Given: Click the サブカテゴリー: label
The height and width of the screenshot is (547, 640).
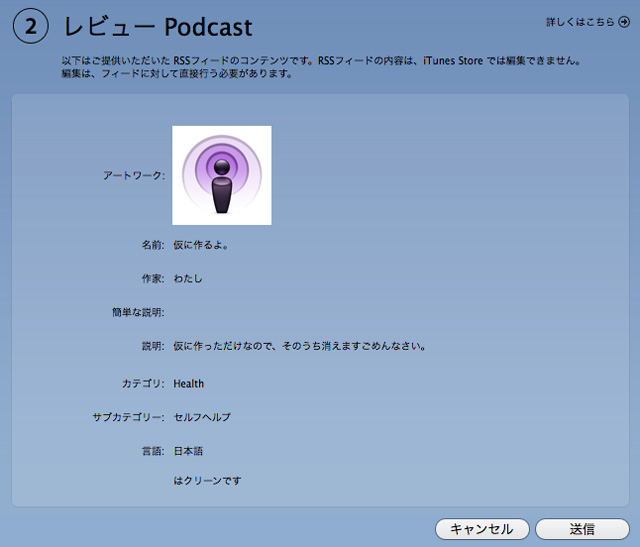Looking at the screenshot, I should point(129,417).
